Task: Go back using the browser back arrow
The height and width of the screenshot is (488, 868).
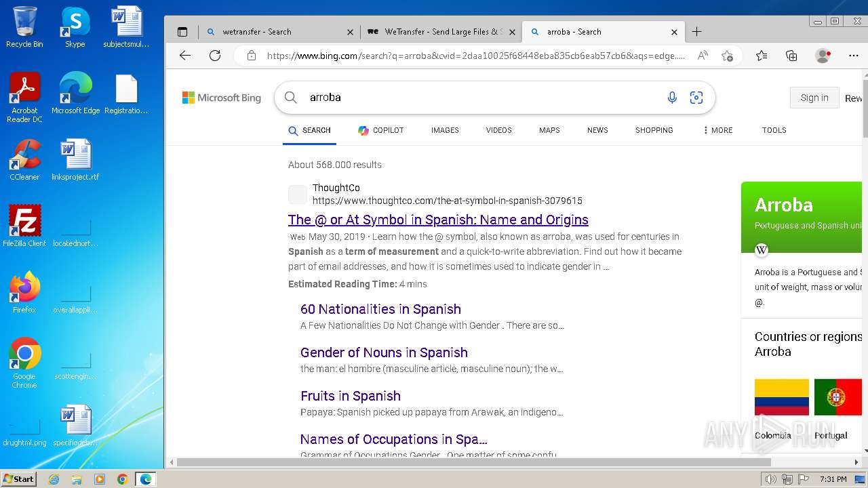Action: coord(185,56)
